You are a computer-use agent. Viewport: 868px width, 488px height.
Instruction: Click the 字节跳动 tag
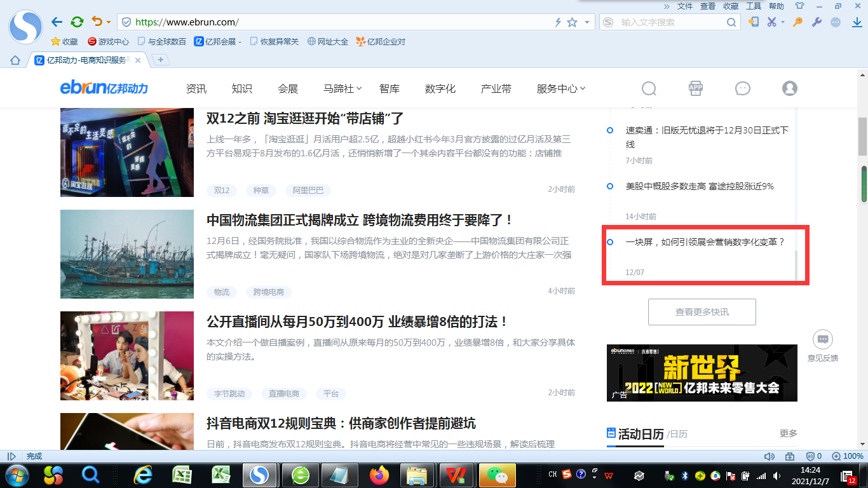point(229,394)
